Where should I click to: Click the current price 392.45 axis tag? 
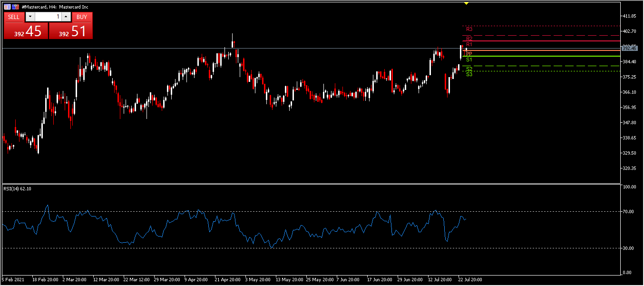click(x=629, y=49)
